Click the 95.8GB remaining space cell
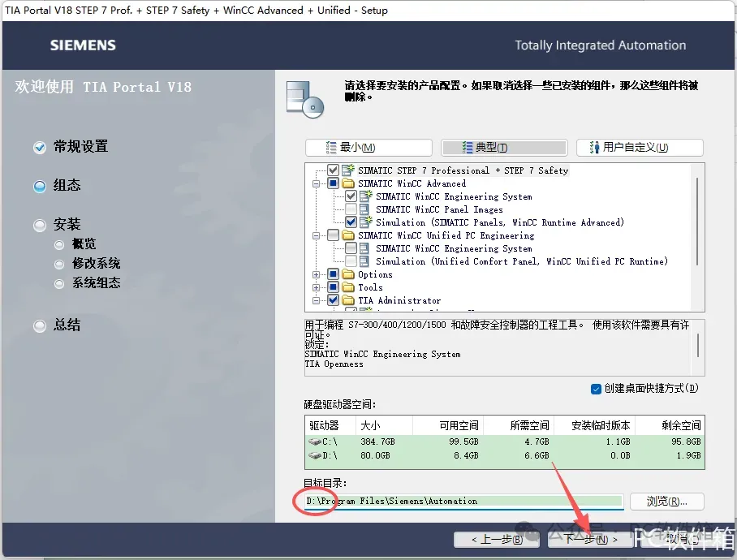Screen dimensions: 737x560 pos(686,442)
